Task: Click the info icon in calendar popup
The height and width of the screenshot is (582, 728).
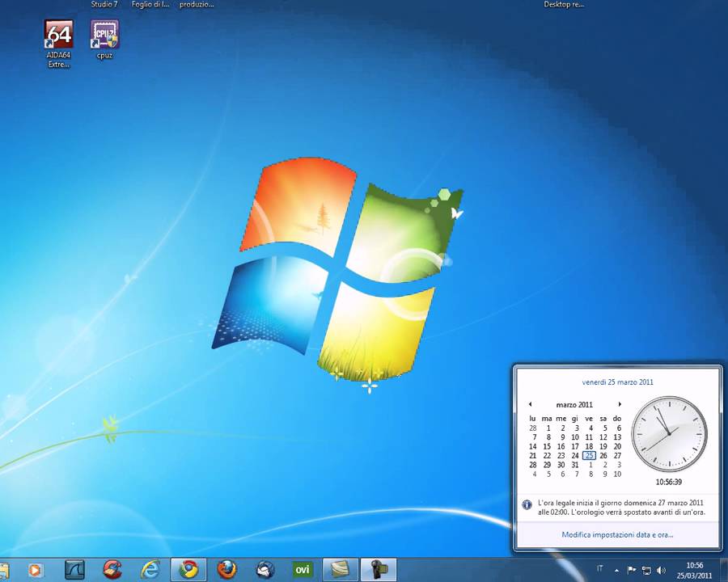Action: [527, 504]
